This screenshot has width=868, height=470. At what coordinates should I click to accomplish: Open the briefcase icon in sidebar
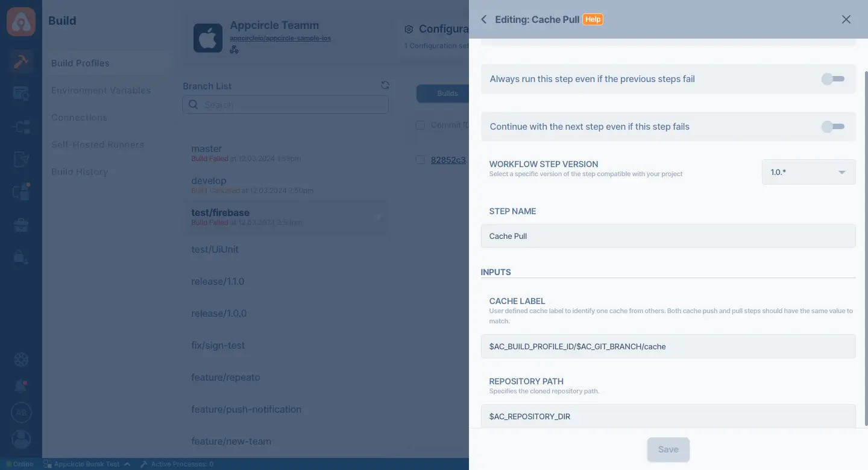21,225
